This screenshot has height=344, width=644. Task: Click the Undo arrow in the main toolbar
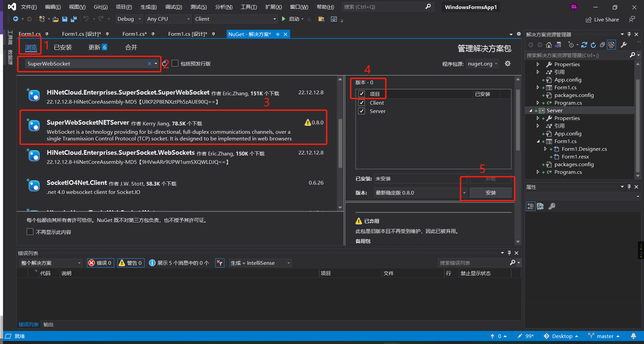86,19
